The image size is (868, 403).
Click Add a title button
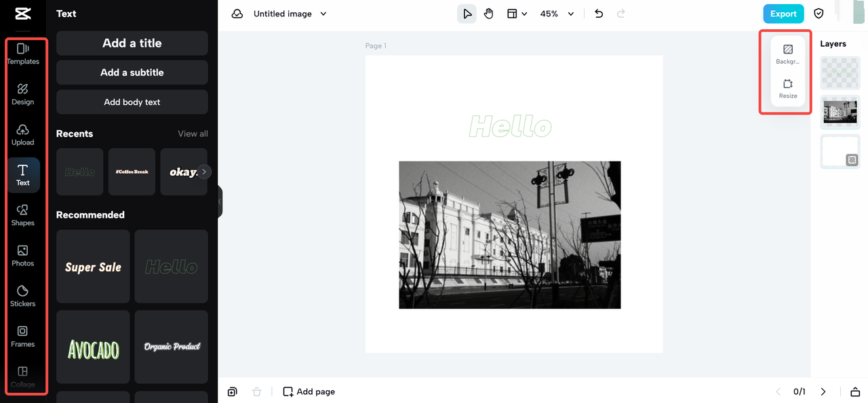[x=132, y=43]
